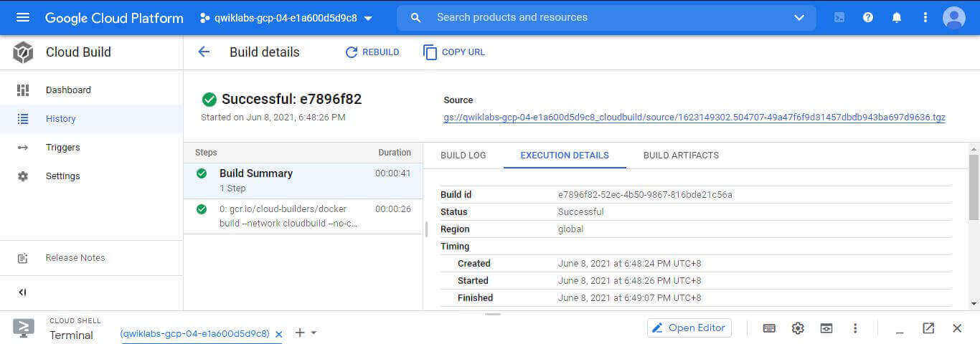This screenshot has height=344, width=980.
Task: Open Release Notes in the sidebar
Action: pos(92,258)
